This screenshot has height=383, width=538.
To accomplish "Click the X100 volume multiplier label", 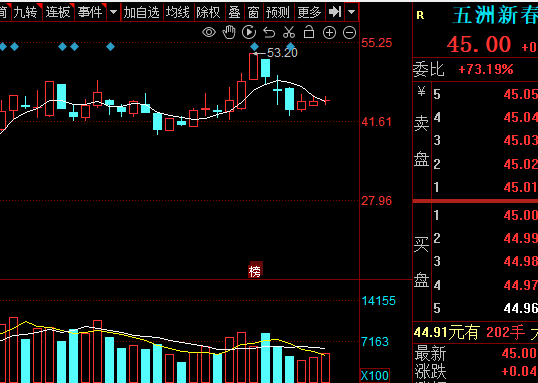I will point(375,375).
